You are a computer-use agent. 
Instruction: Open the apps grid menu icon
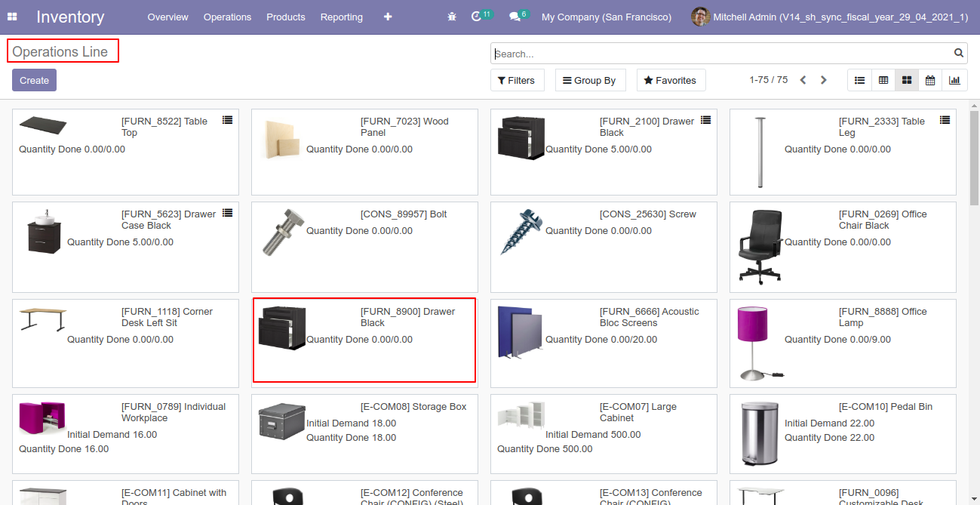[12, 17]
